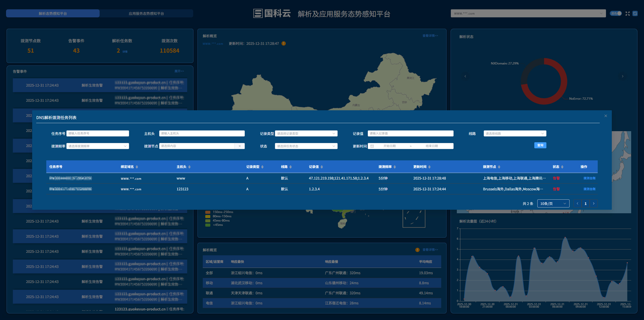
Task: Click the right arrow of the 解析状态 carousel
Action: point(623,76)
